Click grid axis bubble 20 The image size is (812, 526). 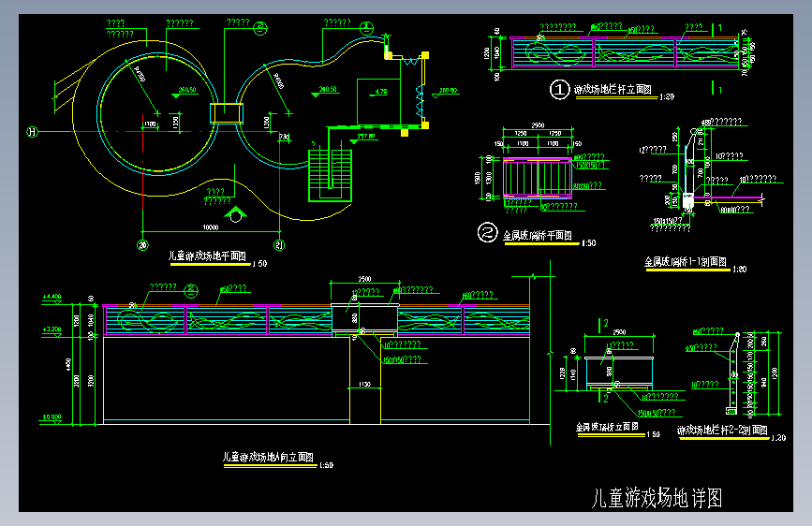tap(142, 245)
